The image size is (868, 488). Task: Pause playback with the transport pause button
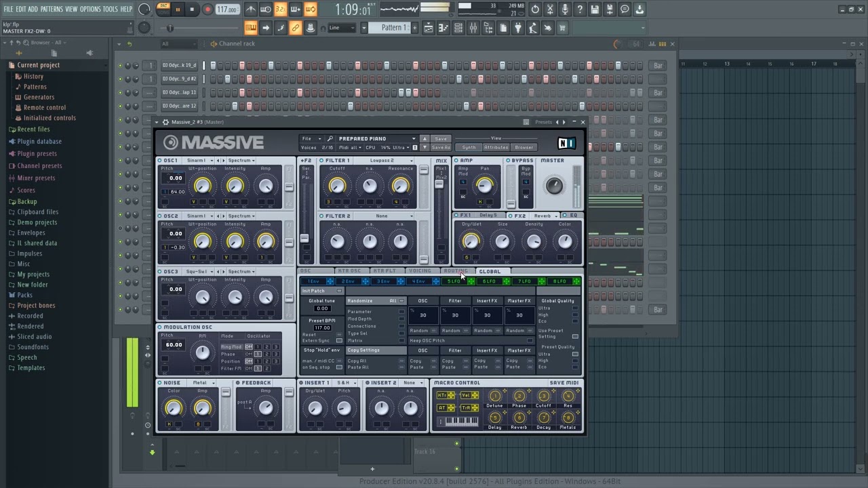click(178, 9)
